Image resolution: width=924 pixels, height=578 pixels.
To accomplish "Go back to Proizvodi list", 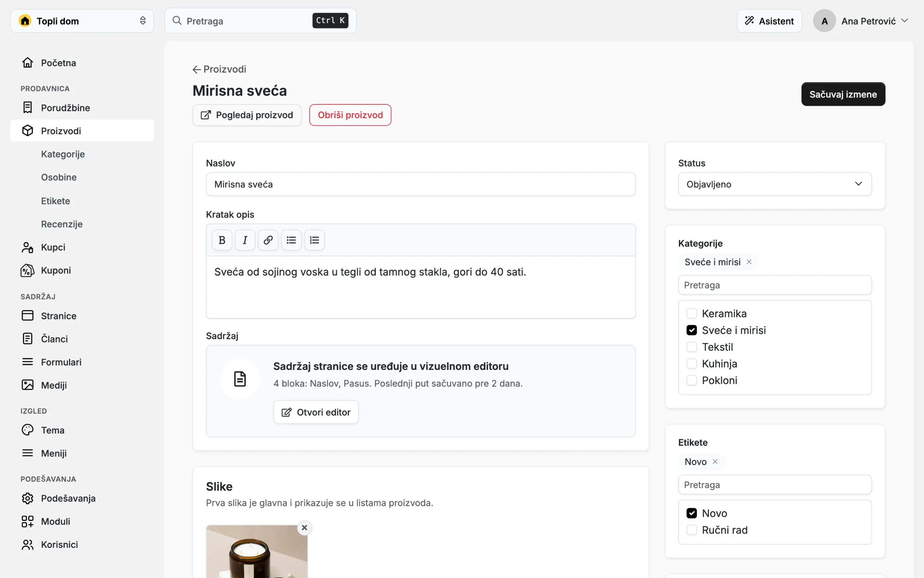I will (219, 69).
